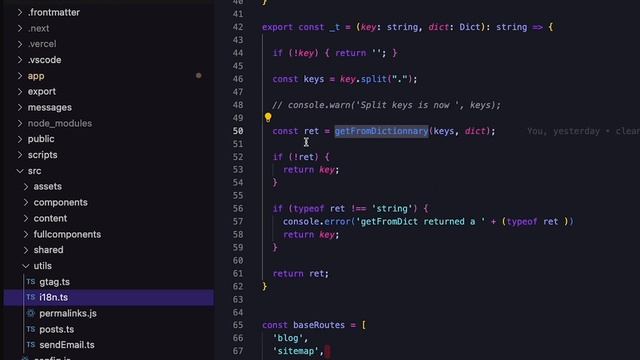Open the sendEmail.ts file

[67, 344]
